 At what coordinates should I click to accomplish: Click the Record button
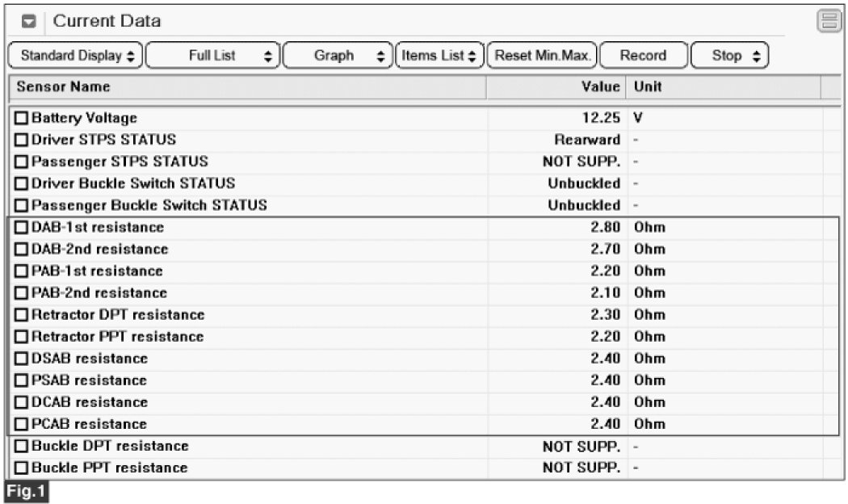643,56
